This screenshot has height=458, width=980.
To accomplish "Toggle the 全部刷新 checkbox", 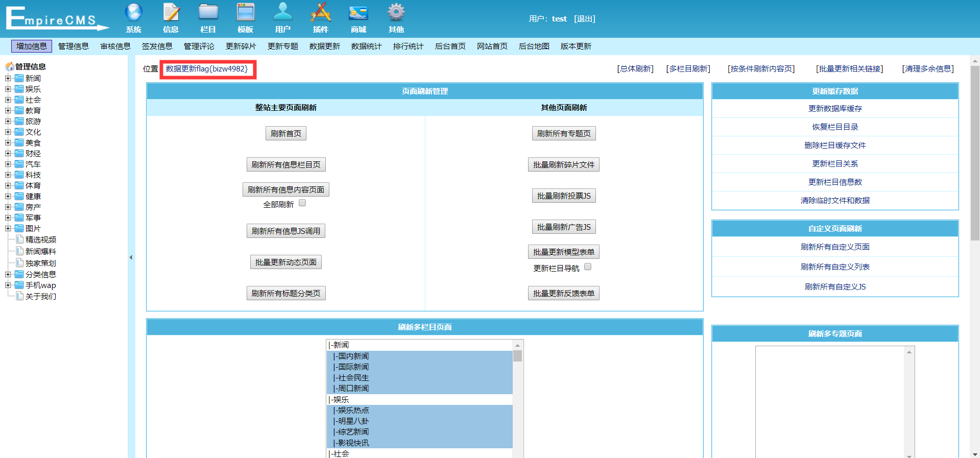I will (x=302, y=203).
